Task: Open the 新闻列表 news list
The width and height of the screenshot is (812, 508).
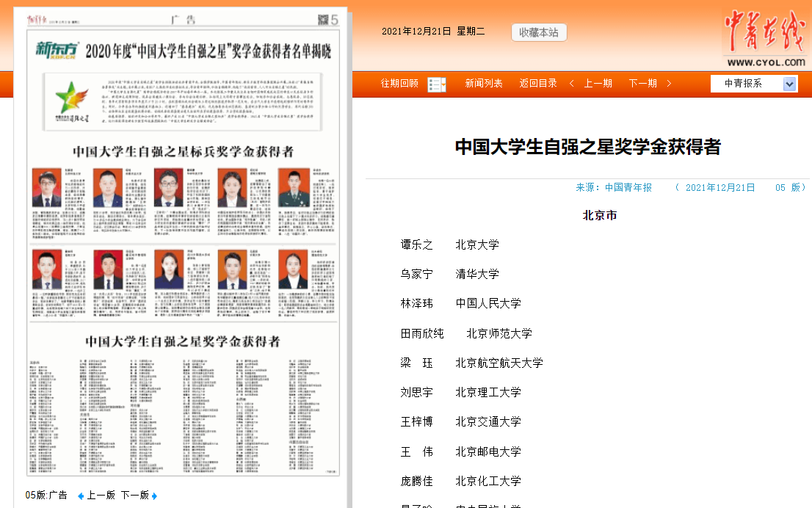Action: 484,84
